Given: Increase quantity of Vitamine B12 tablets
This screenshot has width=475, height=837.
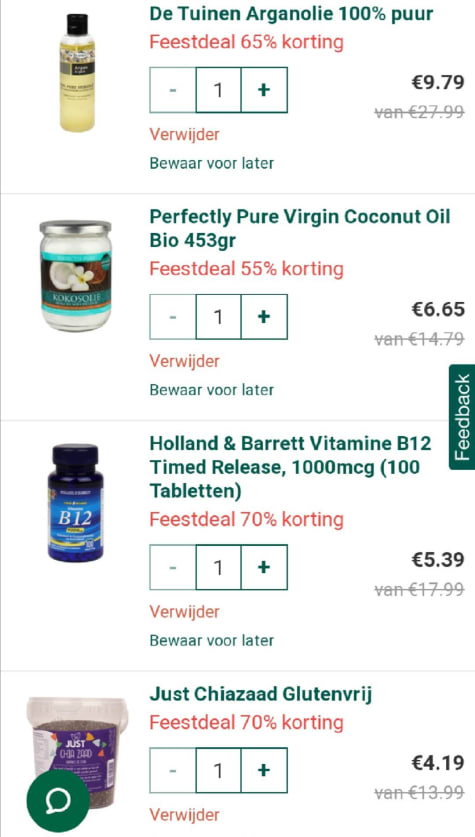Looking at the screenshot, I should click(264, 567).
